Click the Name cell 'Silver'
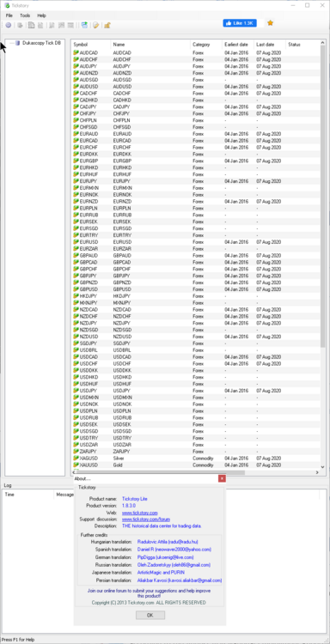Image resolution: width=330 pixels, height=644 pixels. [119, 458]
